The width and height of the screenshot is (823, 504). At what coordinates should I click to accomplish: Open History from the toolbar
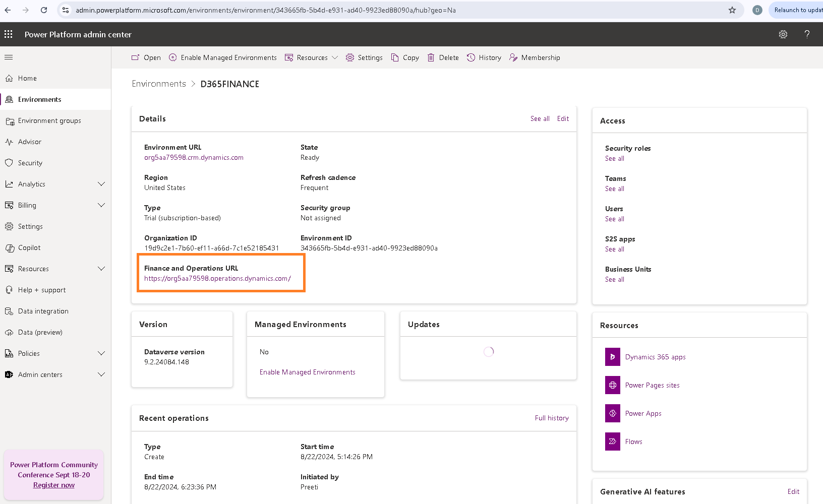(x=484, y=57)
